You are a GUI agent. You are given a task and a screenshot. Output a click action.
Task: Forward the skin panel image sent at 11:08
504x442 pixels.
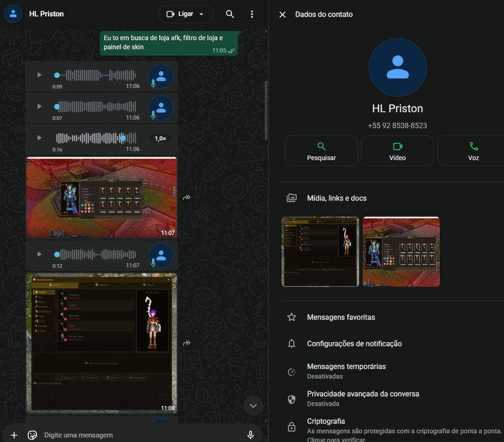click(187, 343)
